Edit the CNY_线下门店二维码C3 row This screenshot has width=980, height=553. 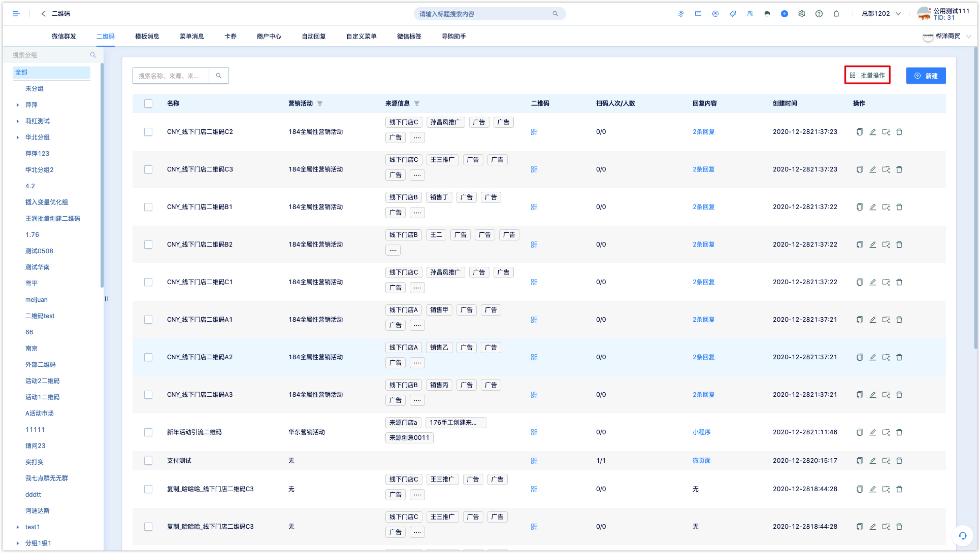pos(873,169)
